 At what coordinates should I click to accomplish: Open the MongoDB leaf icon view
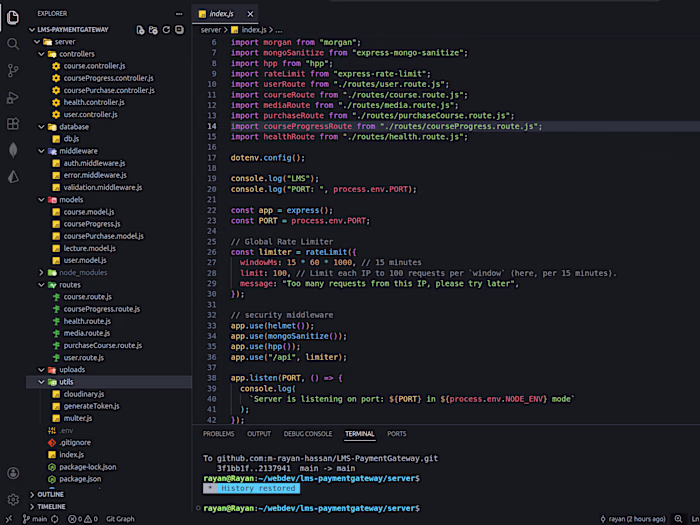click(13, 150)
